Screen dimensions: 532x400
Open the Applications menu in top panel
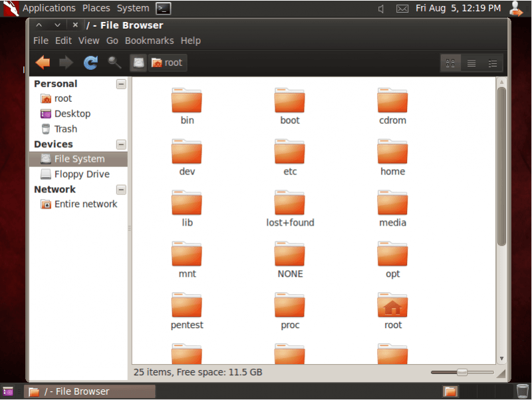49,8
